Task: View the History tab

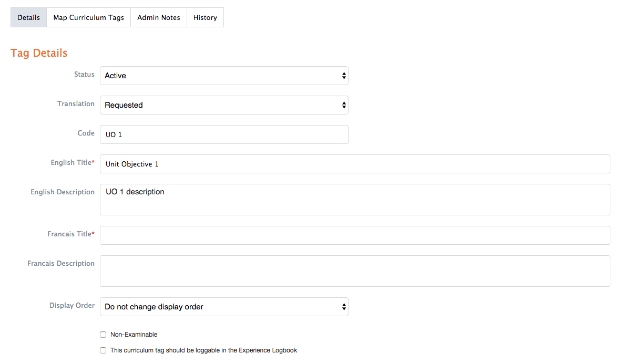Action: 205,17
